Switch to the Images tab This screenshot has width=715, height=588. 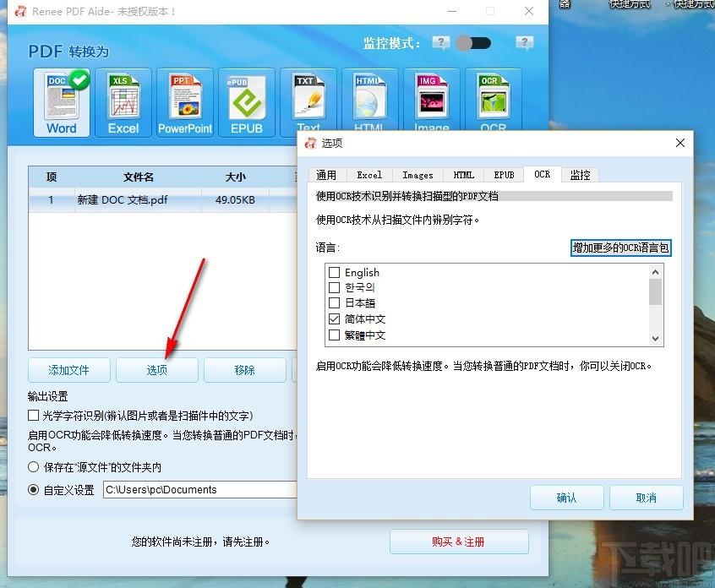pyautogui.click(x=418, y=175)
